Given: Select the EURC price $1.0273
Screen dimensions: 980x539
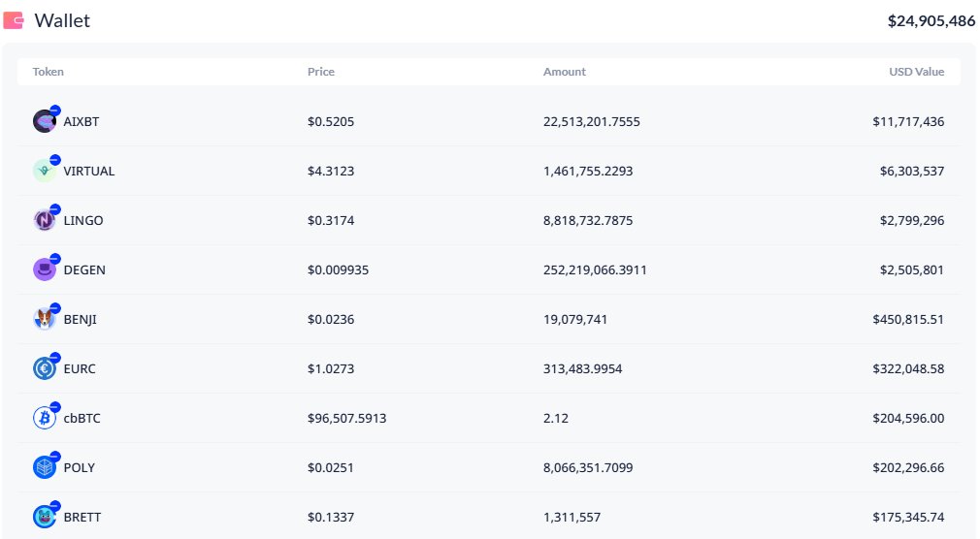Looking at the screenshot, I should coord(331,368).
